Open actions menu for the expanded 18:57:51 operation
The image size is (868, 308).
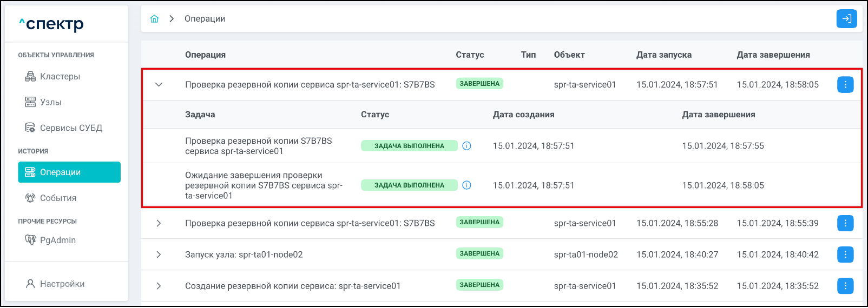pyautogui.click(x=845, y=85)
